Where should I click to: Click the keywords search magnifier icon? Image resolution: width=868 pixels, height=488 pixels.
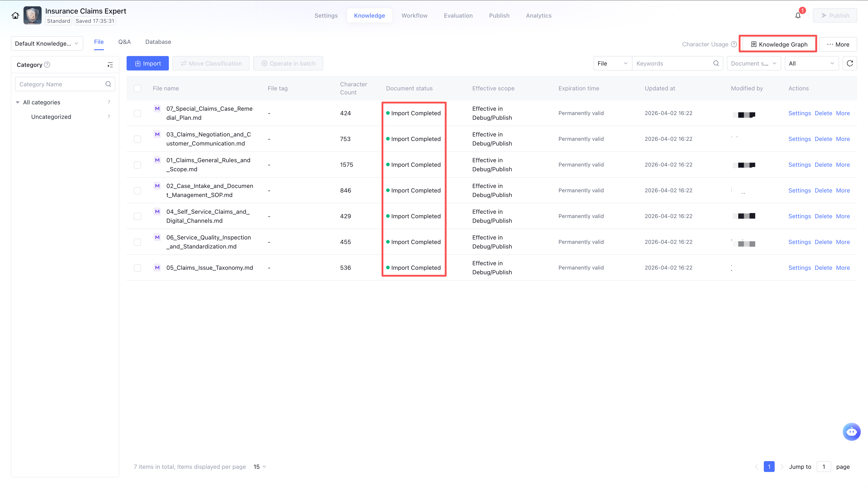tap(716, 63)
